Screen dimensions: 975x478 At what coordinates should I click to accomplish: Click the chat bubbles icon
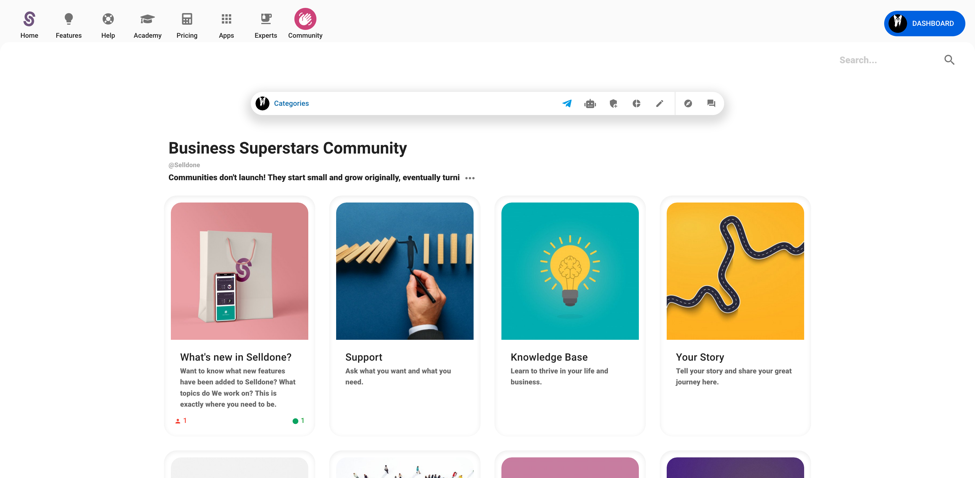tap(711, 104)
